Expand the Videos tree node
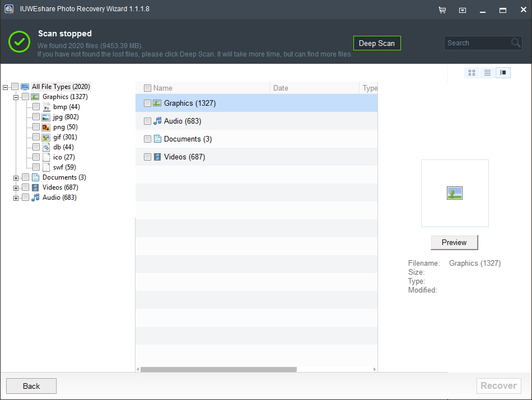The width and height of the screenshot is (532, 400). tap(16, 188)
